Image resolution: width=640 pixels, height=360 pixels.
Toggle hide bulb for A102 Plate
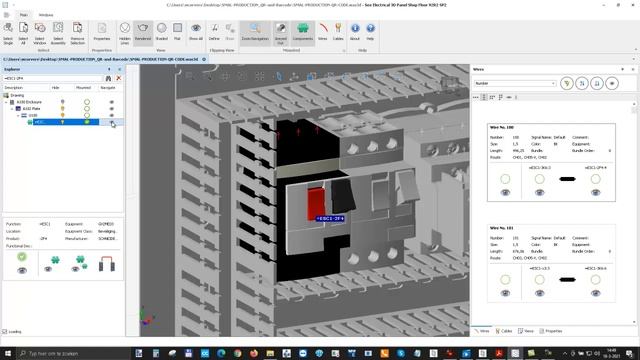(62, 109)
